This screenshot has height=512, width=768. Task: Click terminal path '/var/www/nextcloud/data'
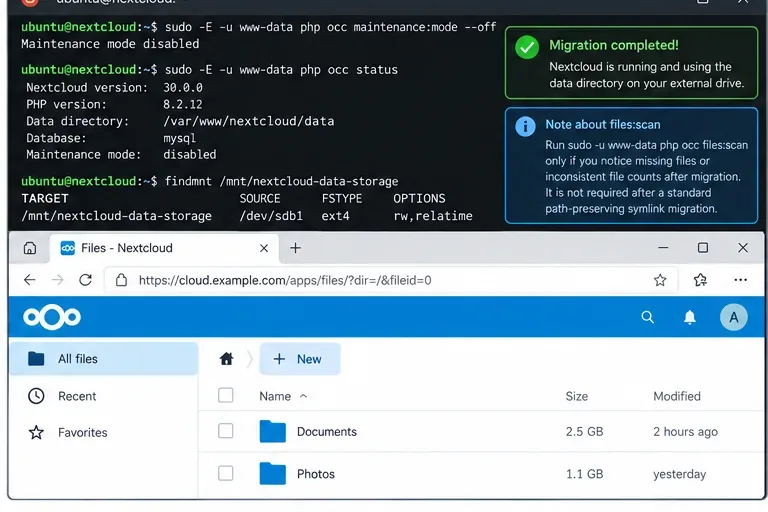point(249,121)
